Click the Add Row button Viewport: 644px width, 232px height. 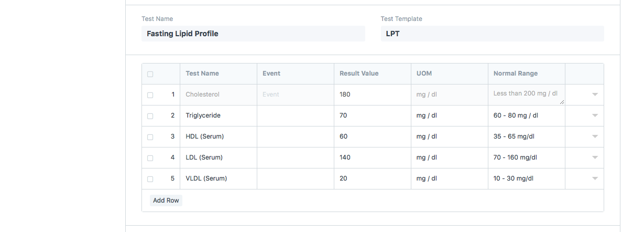pyautogui.click(x=166, y=201)
